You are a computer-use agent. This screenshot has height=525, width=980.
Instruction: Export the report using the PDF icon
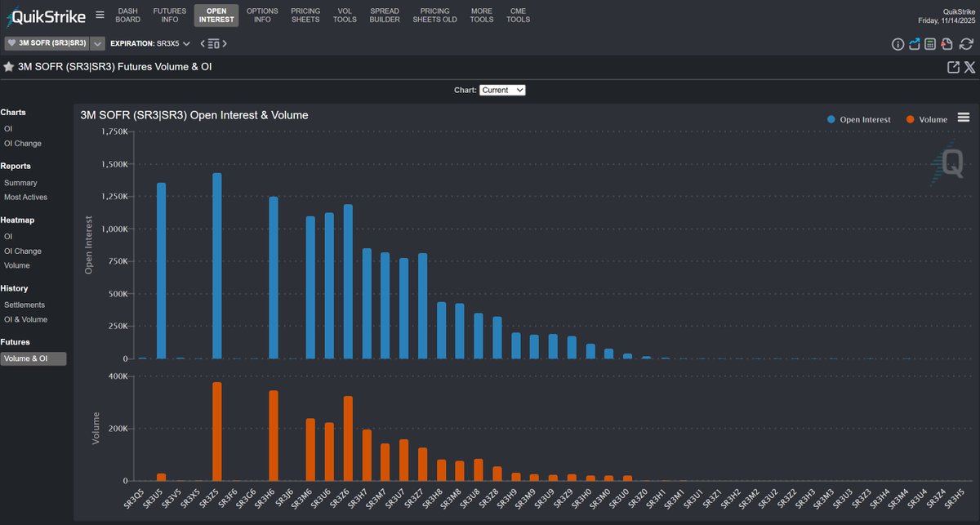coord(948,44)
